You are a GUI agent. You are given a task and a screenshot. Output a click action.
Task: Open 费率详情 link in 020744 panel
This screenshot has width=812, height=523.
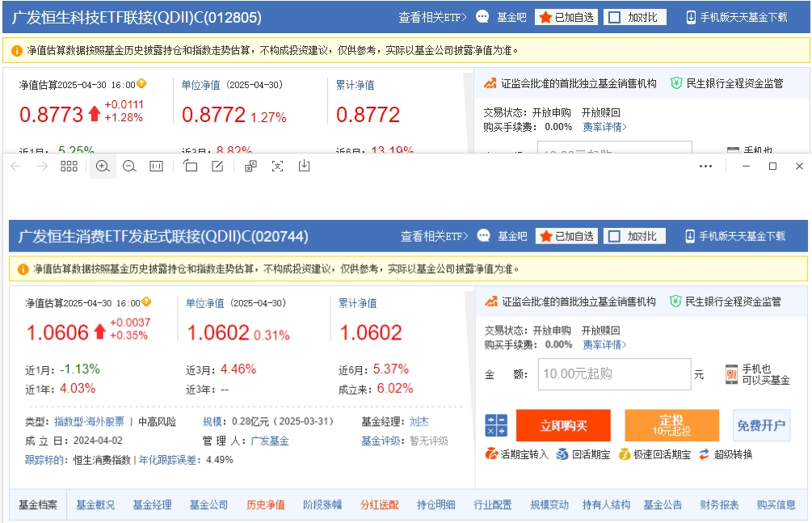[604, 344]
